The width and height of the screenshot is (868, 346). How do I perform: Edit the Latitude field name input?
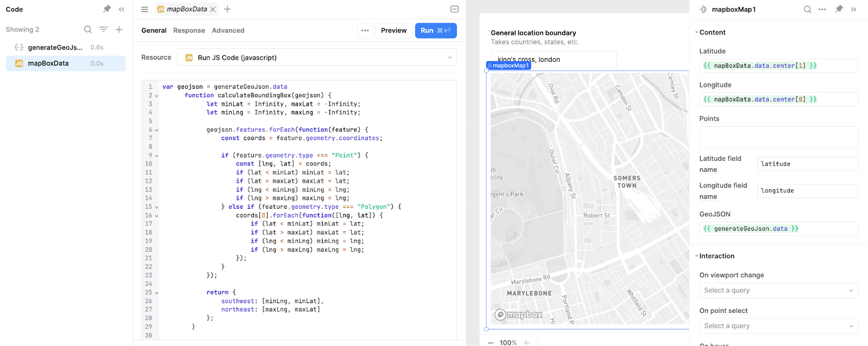pyautogui.click(x=807, y=164)
